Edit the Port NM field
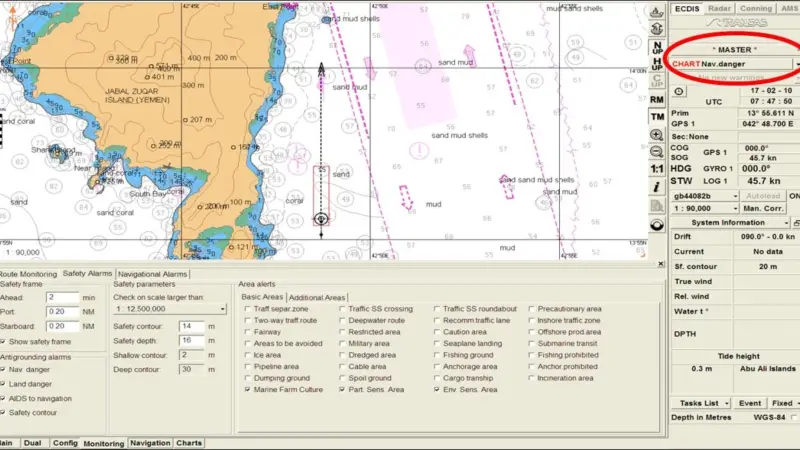This screenshot has width=800, height=450. pos(62,311)
